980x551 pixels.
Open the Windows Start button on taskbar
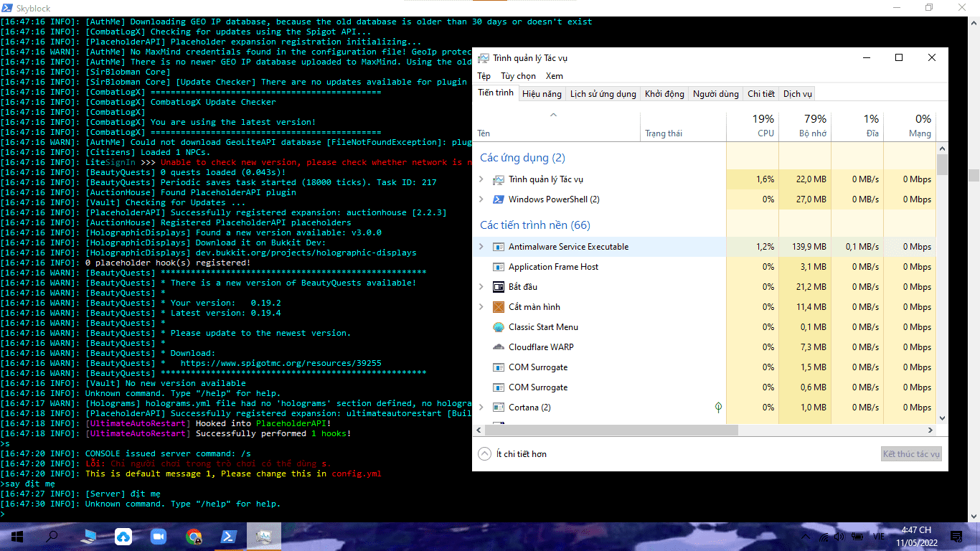17,537
